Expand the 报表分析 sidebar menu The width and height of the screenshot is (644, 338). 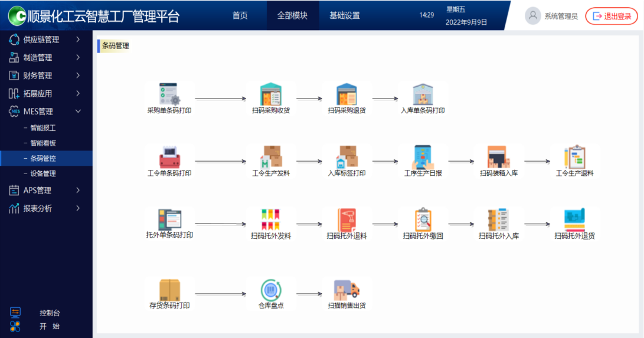(45, 208)
